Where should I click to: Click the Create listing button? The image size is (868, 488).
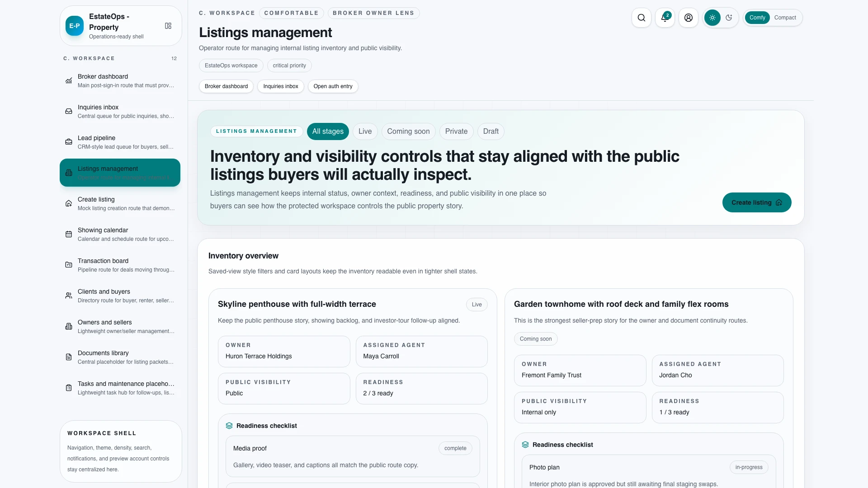(x=757, y=202)
